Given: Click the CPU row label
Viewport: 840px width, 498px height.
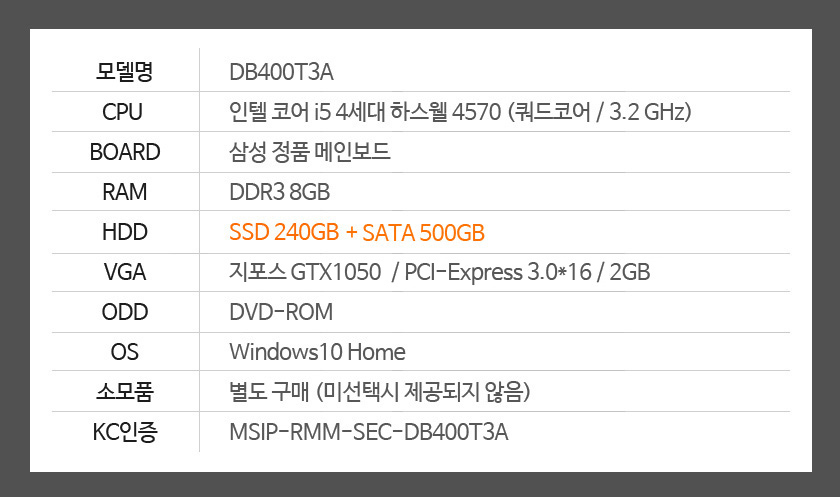Looking at the screenshot, I should tap(123, 112).
